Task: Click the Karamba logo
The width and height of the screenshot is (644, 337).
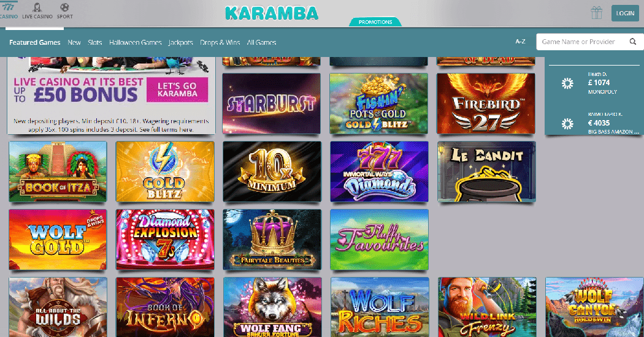Action: tap(272, 13)
